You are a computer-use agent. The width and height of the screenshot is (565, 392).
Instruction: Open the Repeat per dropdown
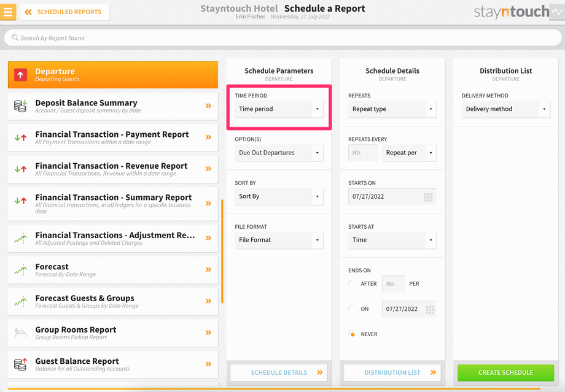point(410,153)
